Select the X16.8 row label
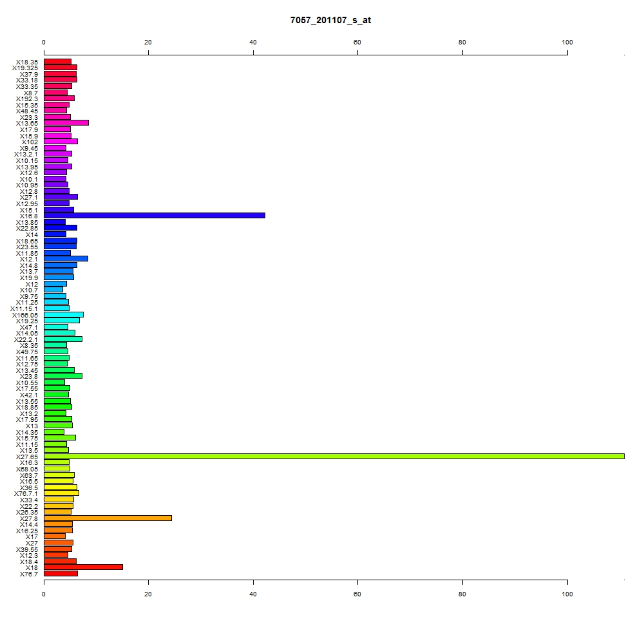 tap(29, 216)
